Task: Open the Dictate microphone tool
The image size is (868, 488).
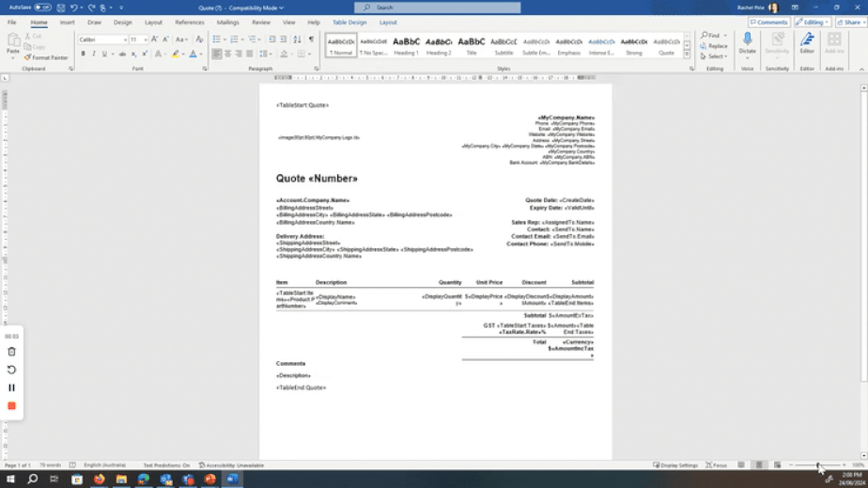Action: (x=747, y=44)
